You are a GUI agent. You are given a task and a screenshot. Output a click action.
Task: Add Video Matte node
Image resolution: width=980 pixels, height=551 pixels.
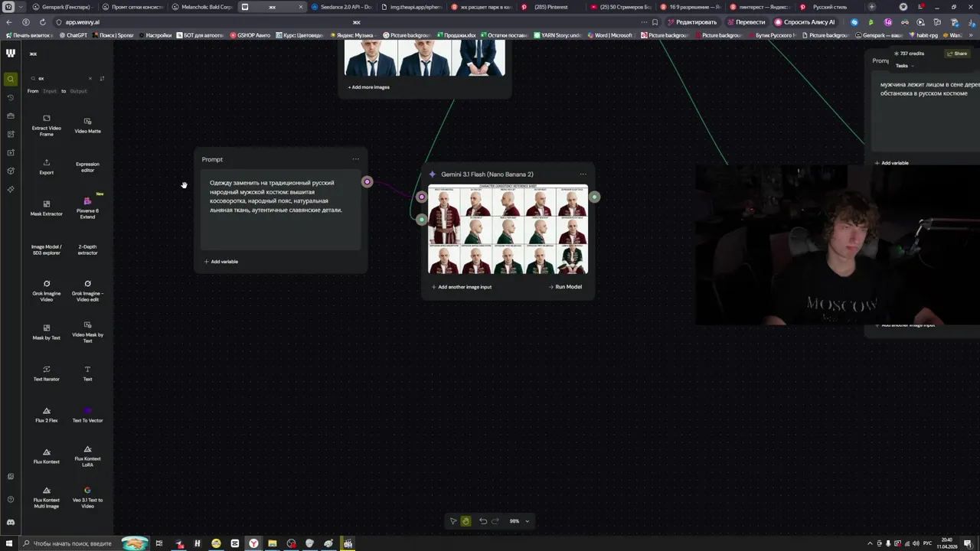click(x=87, y=126)
